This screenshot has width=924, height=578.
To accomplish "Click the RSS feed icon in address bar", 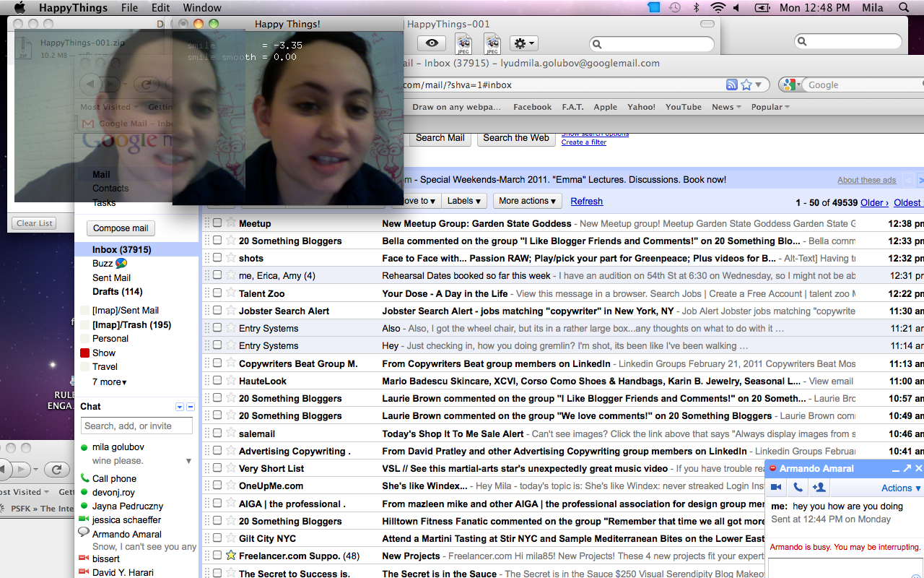I will pyautogui.click(x=732, y=85).
